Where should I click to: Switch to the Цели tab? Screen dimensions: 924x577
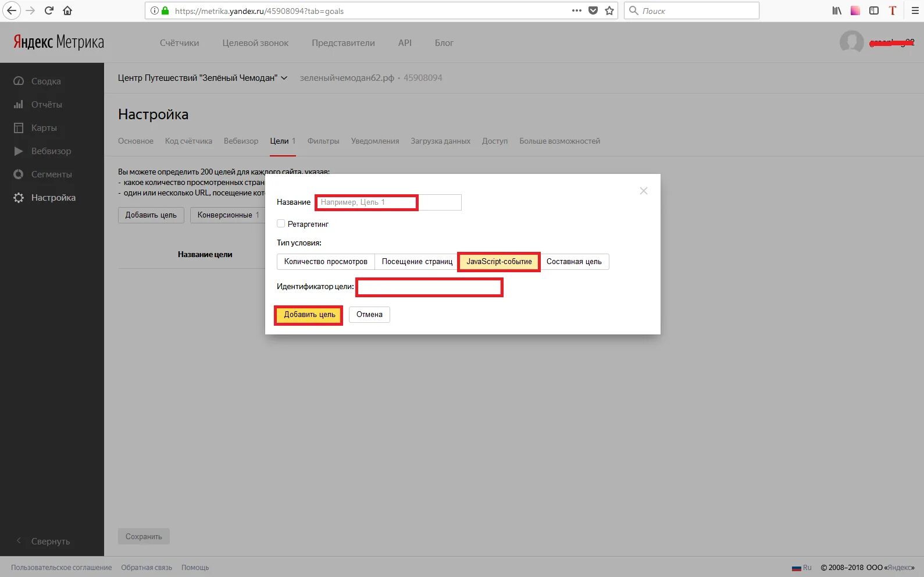(x=283, y=141)
